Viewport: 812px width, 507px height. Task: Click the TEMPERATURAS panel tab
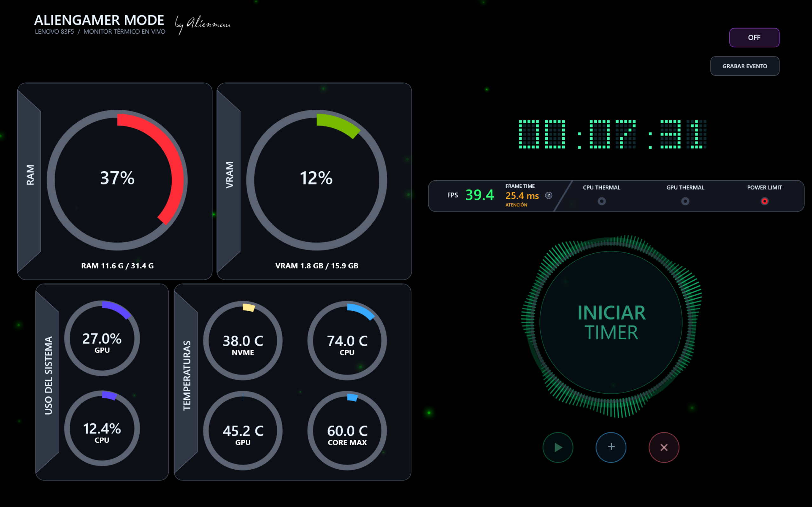(x=186, y=382)
